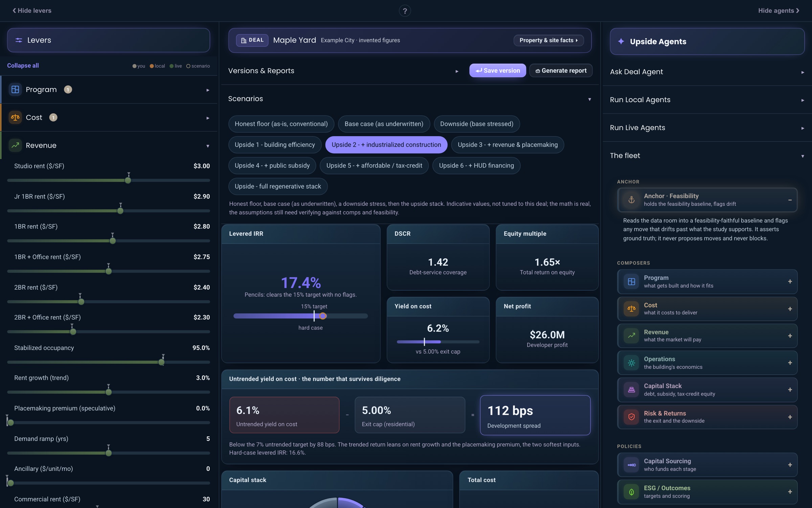
Task: Expand Run Live Agents panel
Action: pos(803,128)
